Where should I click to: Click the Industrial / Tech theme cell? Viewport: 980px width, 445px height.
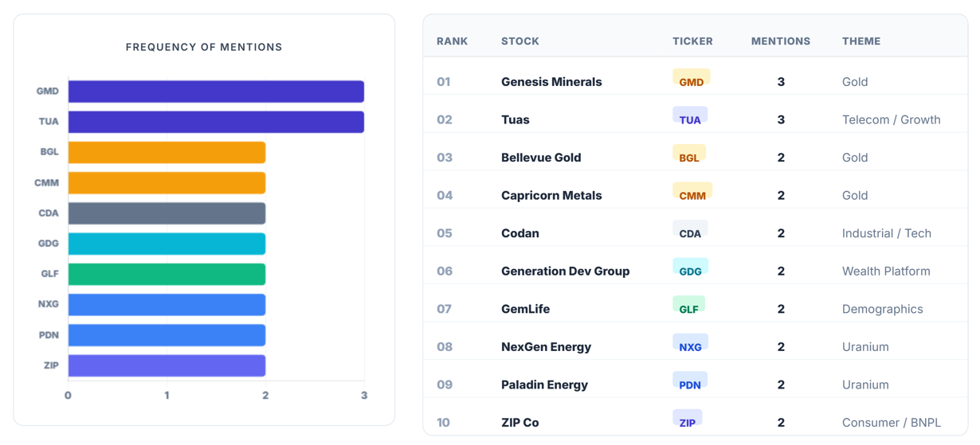click(887, 233)
